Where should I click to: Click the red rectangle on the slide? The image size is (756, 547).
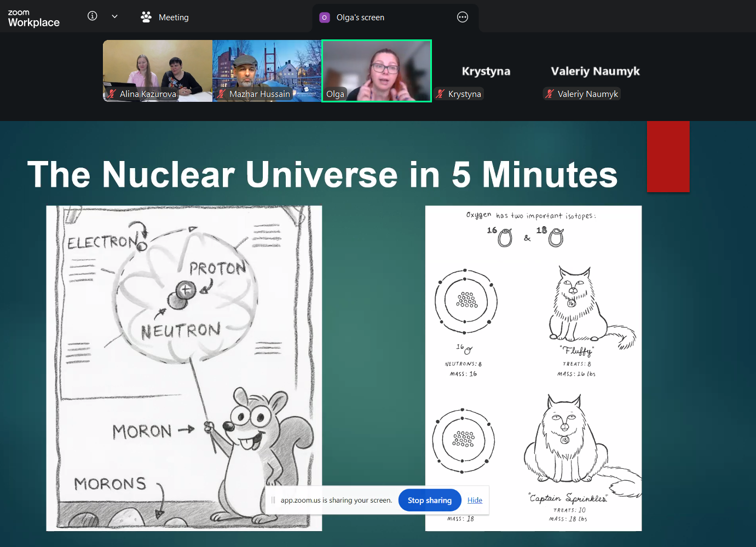click(x=668, y=157)
